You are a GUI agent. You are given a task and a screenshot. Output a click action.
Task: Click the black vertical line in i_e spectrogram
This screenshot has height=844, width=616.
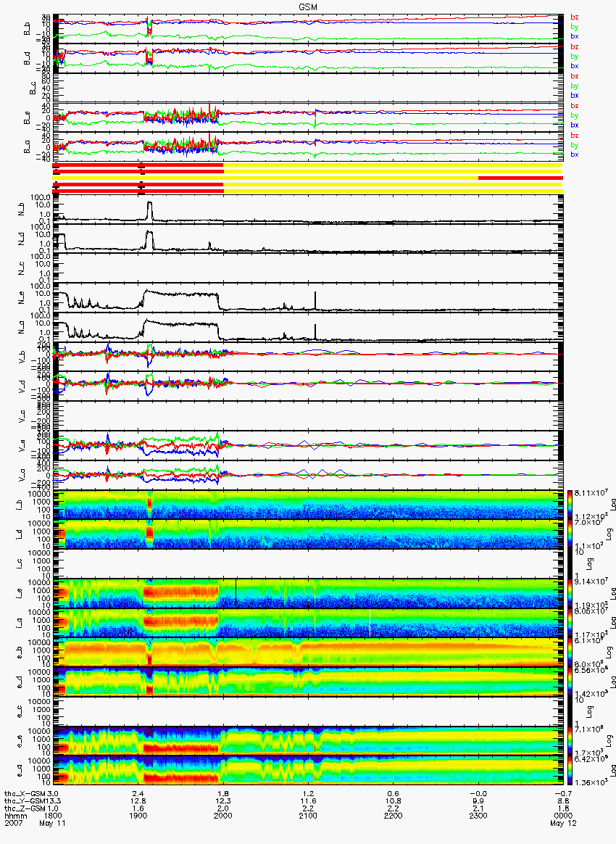(x=236, y=593)
